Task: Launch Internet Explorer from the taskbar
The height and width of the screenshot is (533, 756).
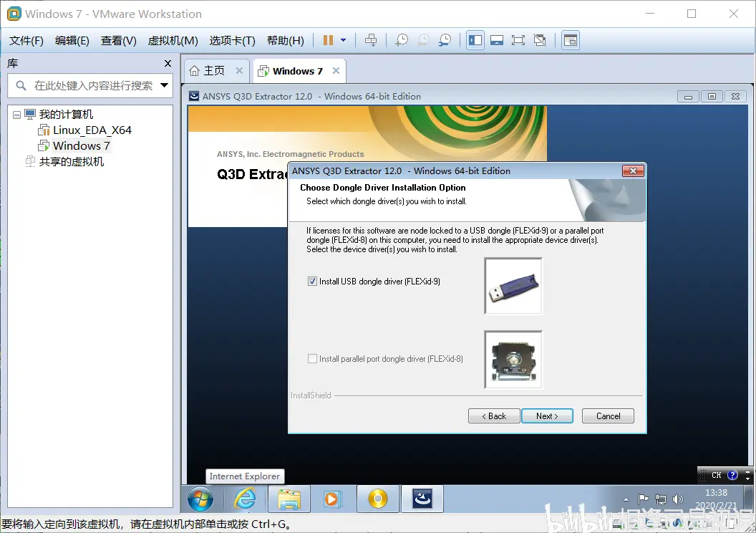Action: [x=245, y=499]
